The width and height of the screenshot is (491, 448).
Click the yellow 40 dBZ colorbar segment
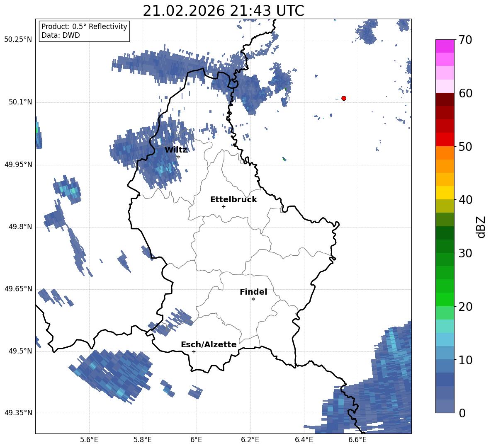click(x=445, y=193)
